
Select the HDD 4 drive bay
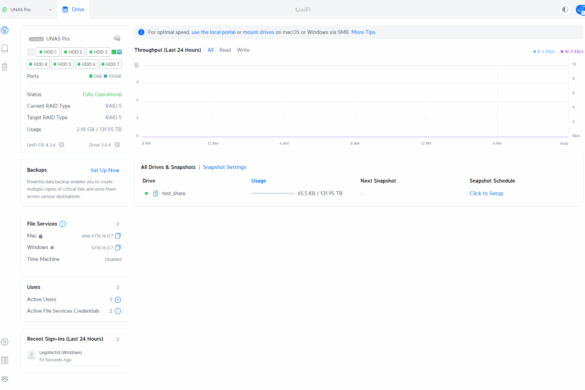tap(38, 64)
